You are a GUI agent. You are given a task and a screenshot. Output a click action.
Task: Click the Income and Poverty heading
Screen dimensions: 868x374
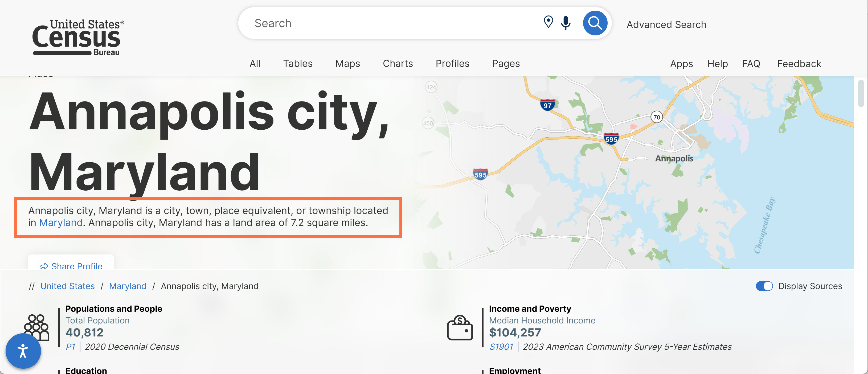coord(530,309)
